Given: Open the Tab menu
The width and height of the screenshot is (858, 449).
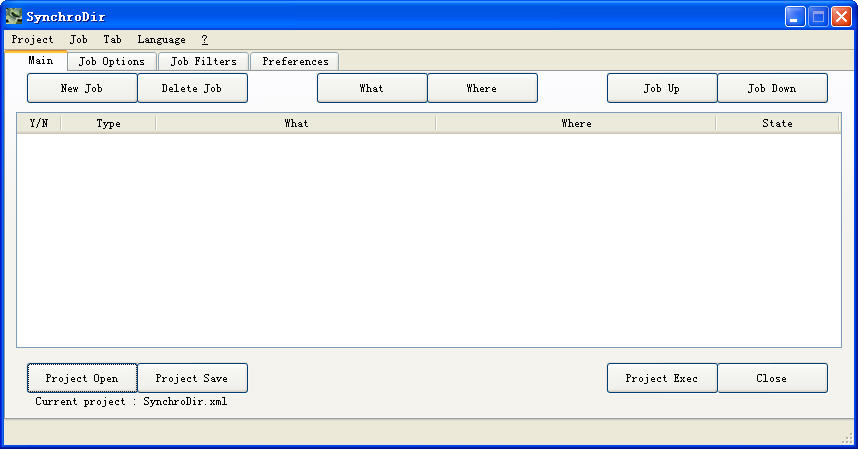Looking at the screenshot, I should (x=112, y=39).
